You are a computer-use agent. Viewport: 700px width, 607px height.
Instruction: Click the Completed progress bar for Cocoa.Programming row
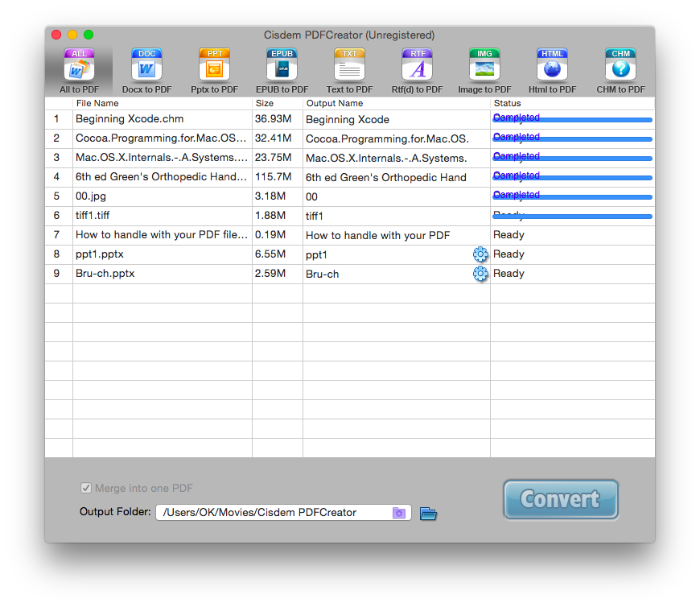point(572,138)
